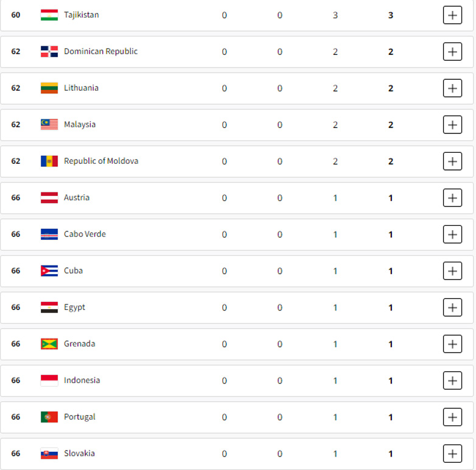Expand the Slovakia row
The width and height of the screenshot is (476, 470).
tap(452, 454)
